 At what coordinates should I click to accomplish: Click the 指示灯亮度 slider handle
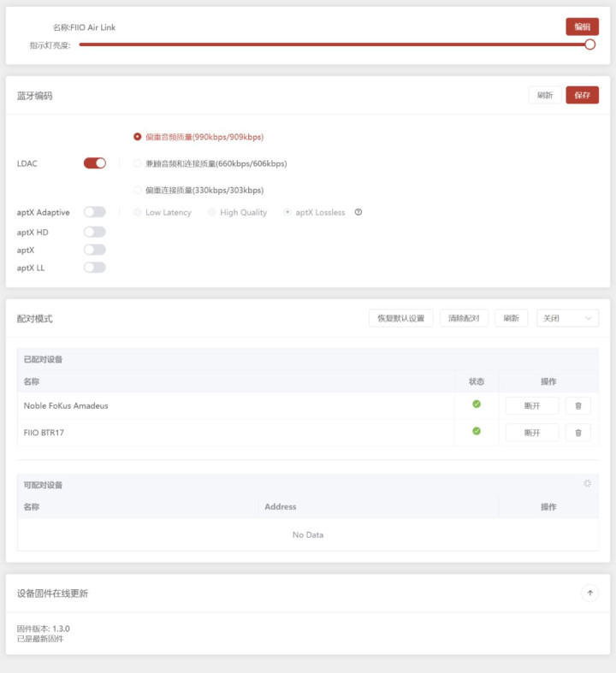click(589, 44)
